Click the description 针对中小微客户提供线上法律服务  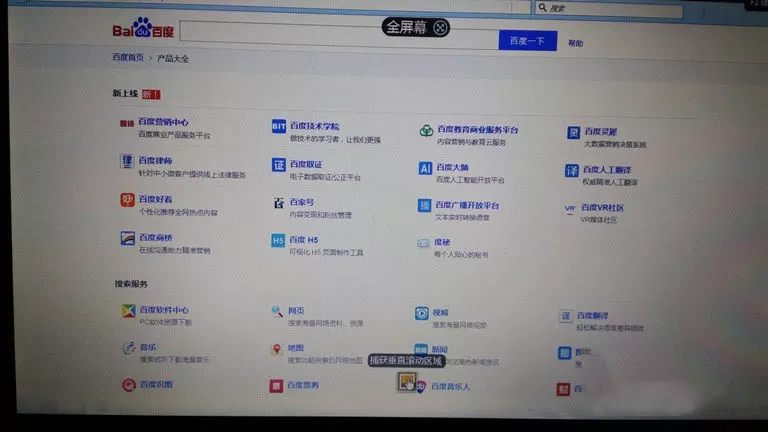click(x=192, y=174)
